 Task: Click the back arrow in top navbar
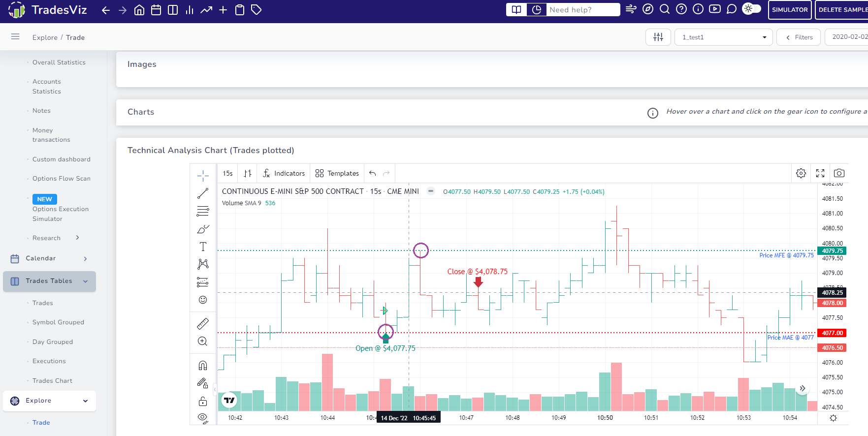pos(105,10)
